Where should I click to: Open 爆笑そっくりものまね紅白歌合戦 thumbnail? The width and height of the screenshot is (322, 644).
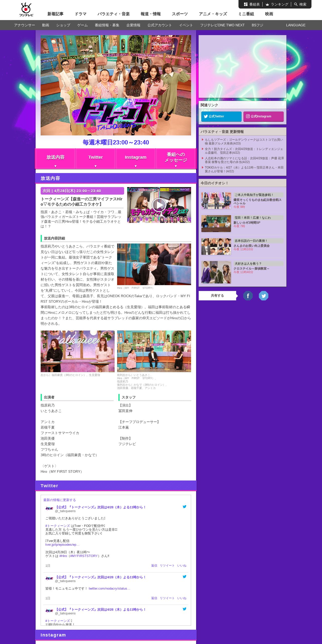click(216, 201)
